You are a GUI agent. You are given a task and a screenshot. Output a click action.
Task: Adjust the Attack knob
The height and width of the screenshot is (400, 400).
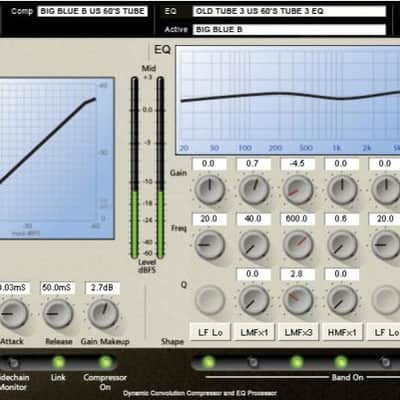tap(13, 314)
